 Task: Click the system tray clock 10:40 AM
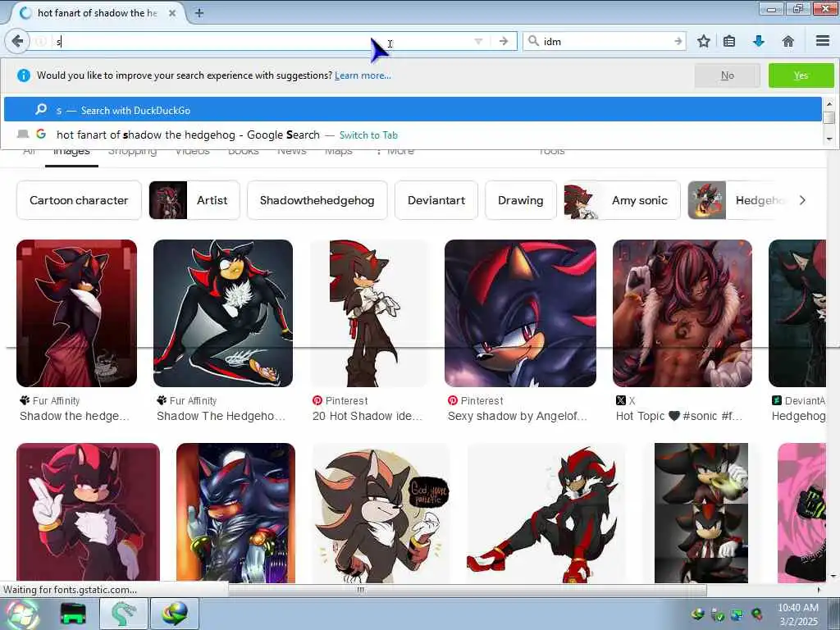[797, 608]
